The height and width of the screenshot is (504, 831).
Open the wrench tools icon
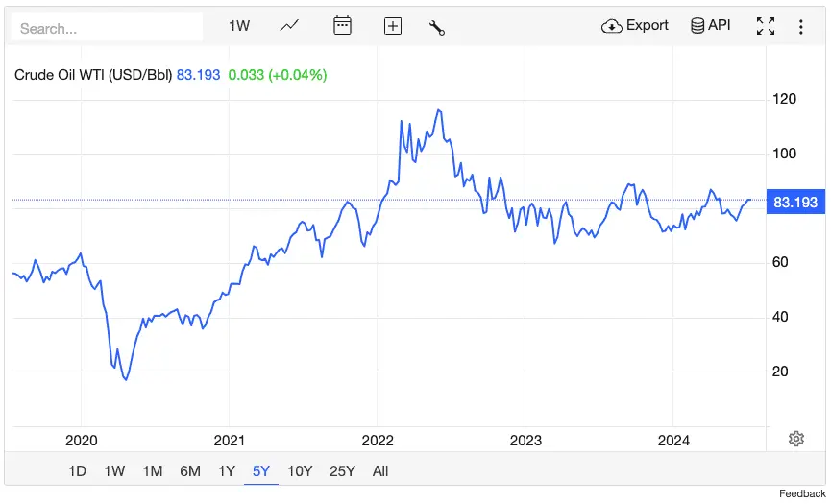point(436,27)
